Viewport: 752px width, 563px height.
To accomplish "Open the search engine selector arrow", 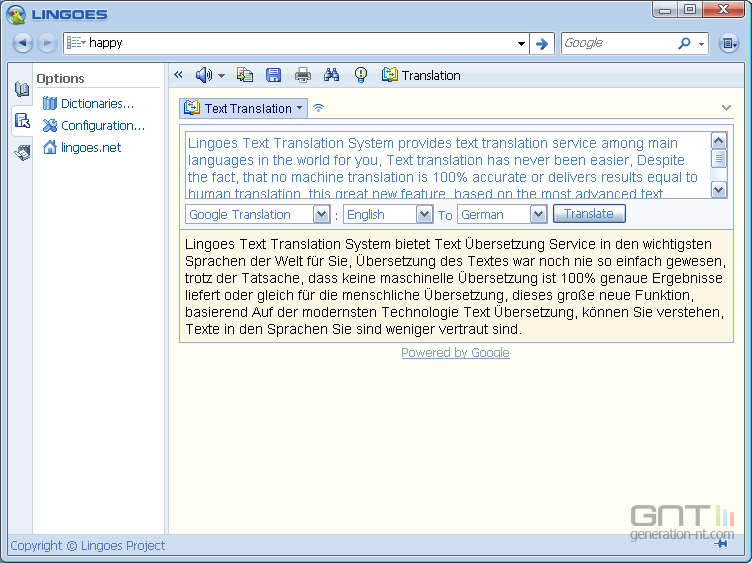I will point(701,44).
